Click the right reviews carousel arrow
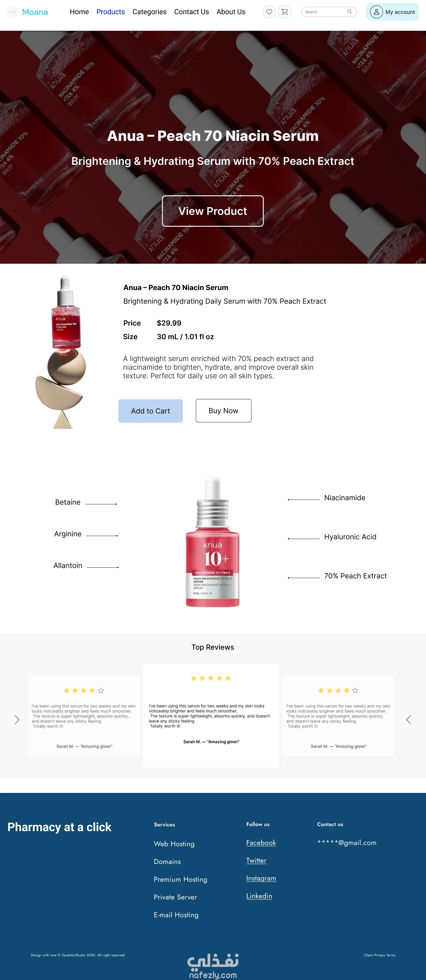Viewport: 426px width, 980px height. coord(409,720)
